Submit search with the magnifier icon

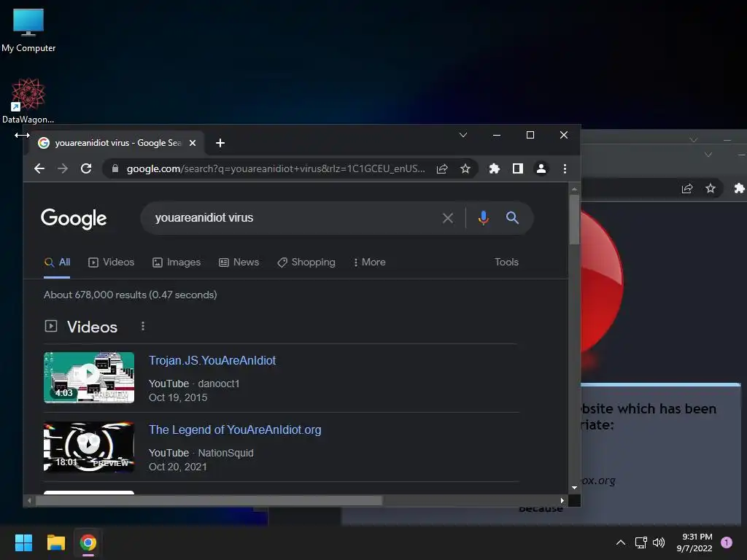[x=512, y=218]
